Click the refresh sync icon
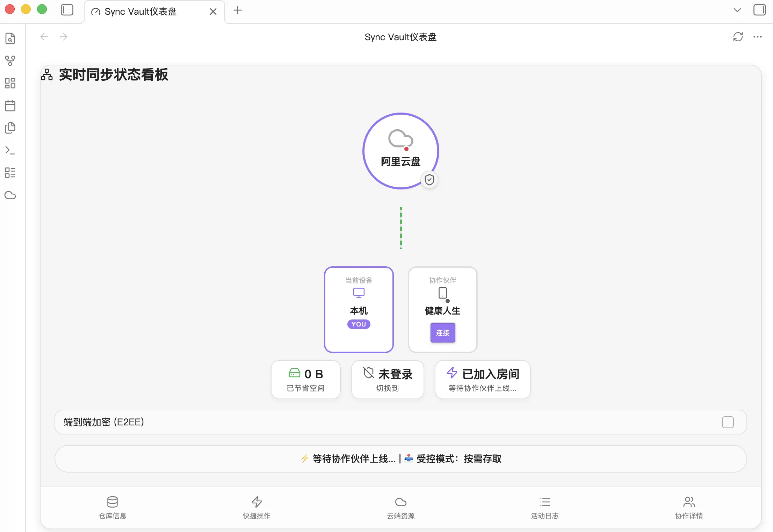The width and height of the screenshot is (773, 532). (738, 37)
